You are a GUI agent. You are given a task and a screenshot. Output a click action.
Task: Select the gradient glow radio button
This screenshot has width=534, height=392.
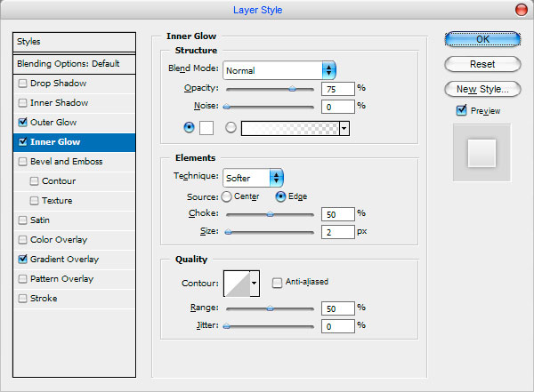(x=231, y=127)
